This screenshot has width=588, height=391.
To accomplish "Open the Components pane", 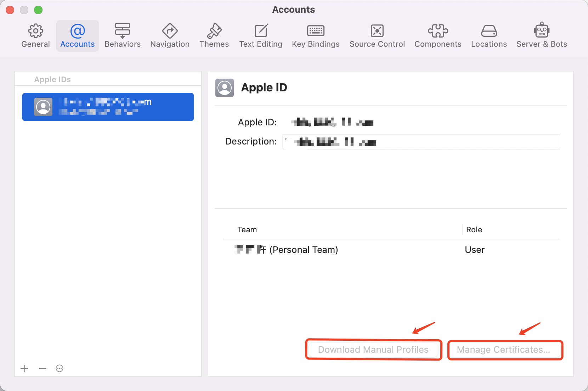I will (438, 35).
